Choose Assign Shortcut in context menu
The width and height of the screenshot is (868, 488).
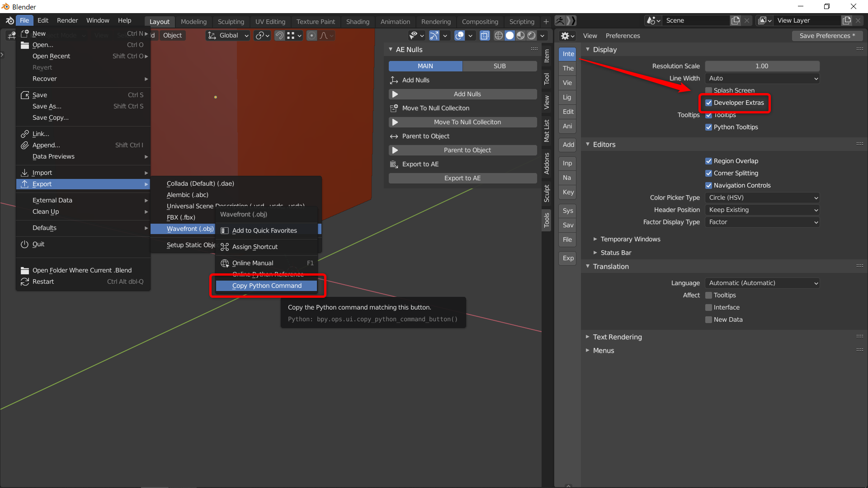tap(266, 247)
